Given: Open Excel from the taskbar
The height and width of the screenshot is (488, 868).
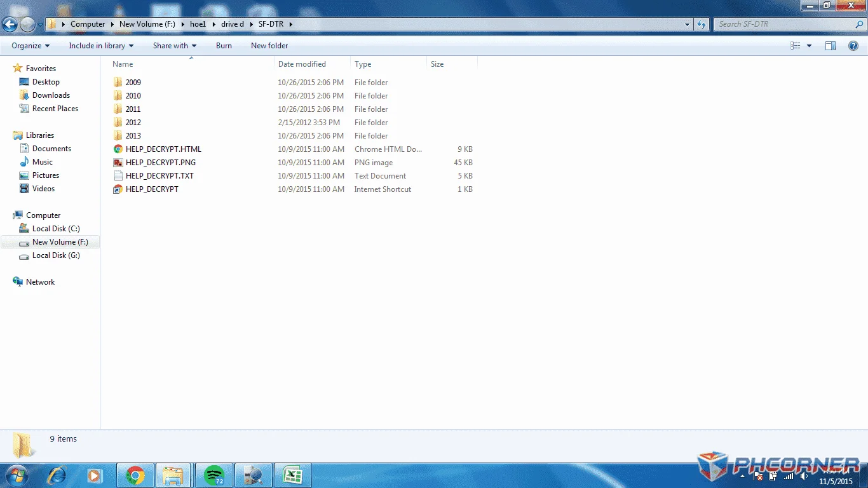Looking at the screenshot, I should 293,475.
